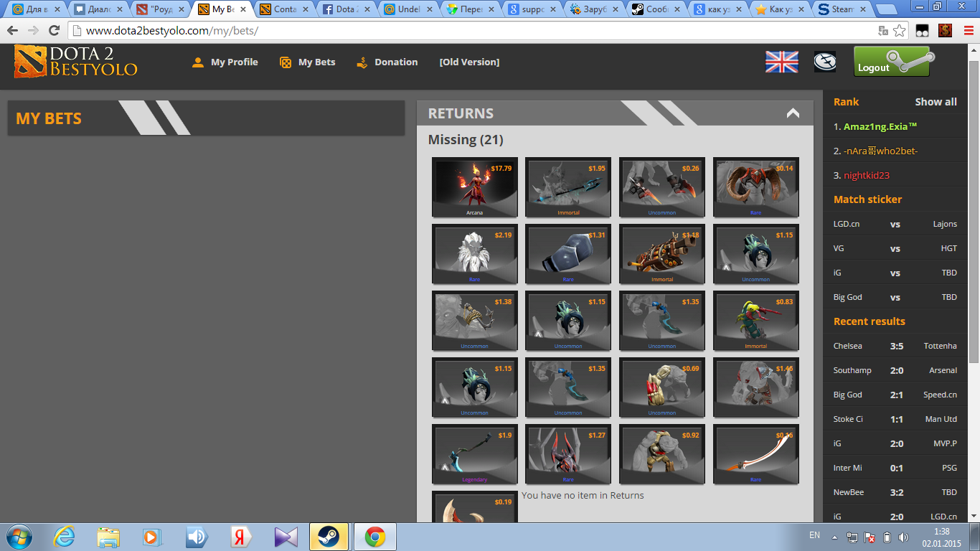Open Windows Explorer folder from taskbar
The width and height of the screenshot is (980, 551).
pos(108,537)
